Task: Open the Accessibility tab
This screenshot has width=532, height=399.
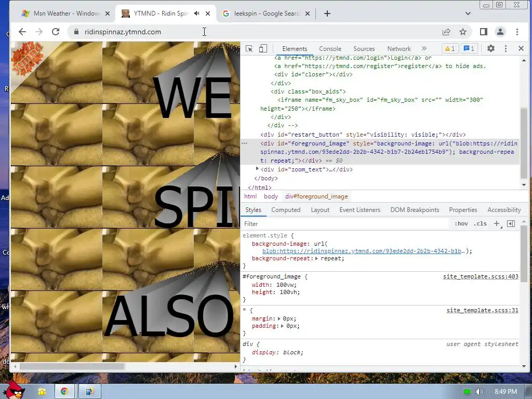Action: click(504, 210)
